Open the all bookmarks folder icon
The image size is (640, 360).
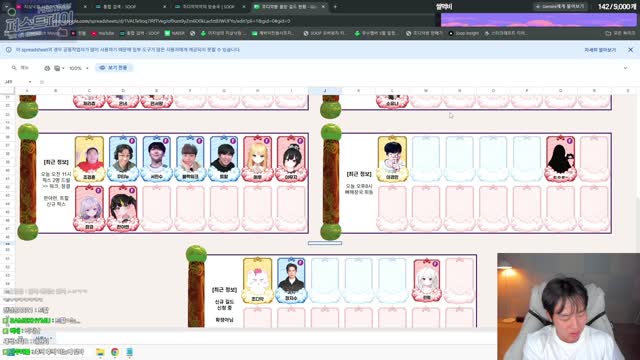click(608, 33)
